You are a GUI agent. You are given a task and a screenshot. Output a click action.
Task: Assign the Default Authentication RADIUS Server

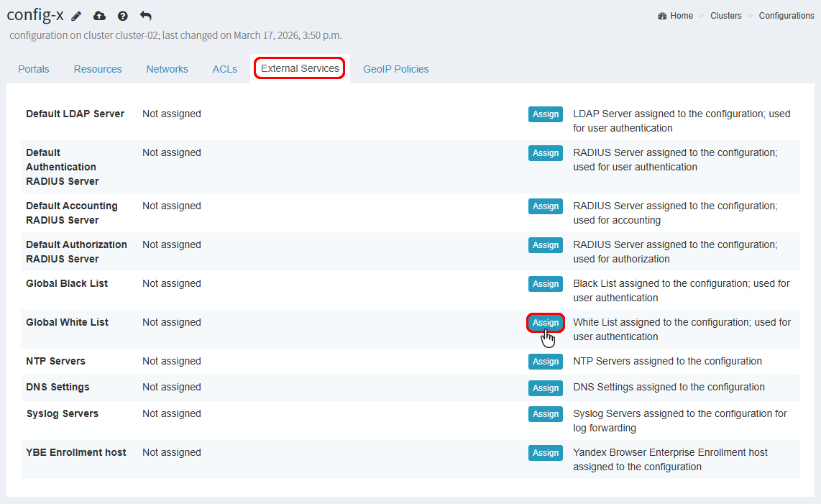pos(545,153)
